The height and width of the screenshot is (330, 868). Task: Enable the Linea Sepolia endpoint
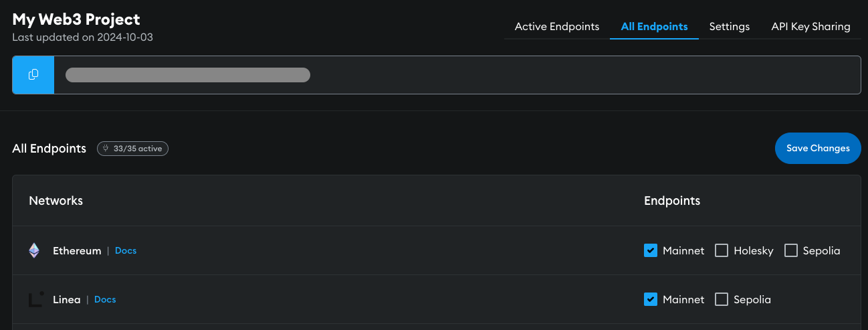click(722, 299)
